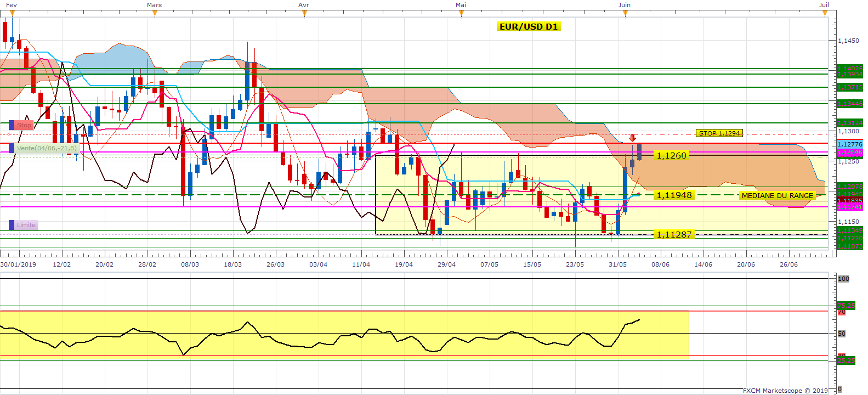Click the 25,25 oscillator level tag
Image resolution: width=868 pixels, height=395 pixels.
[846, 360]
